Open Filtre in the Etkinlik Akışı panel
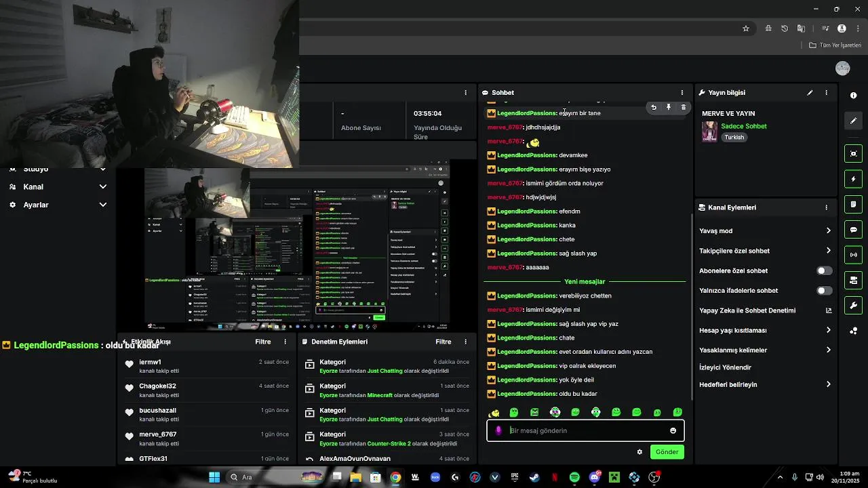The height and width of the screenshot is (488, 868). (263, 342)
